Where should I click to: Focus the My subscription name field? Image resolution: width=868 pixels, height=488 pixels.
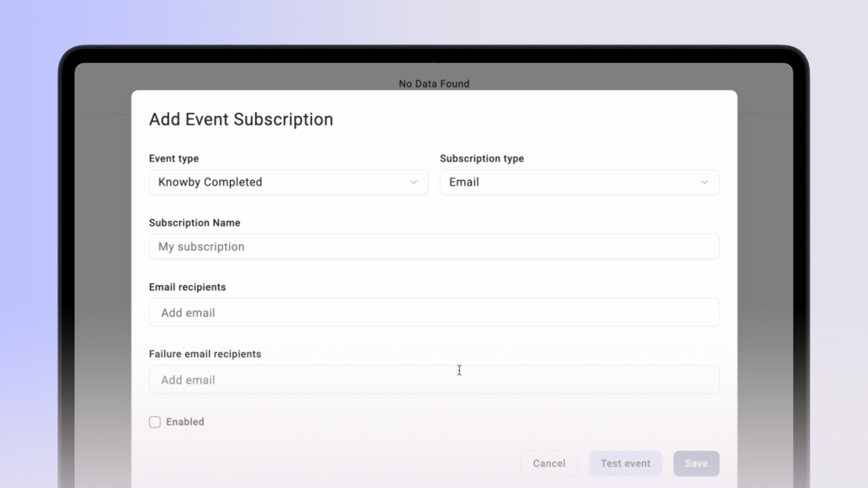tap(434, 247)
